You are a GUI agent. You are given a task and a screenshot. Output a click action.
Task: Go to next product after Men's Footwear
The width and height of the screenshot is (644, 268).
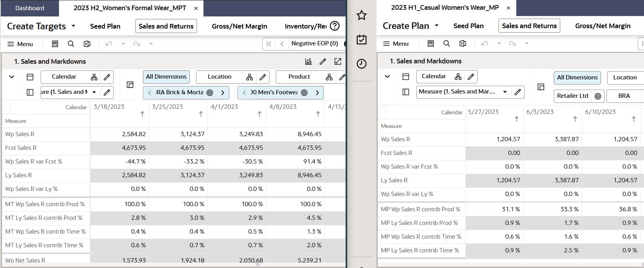click(x=317, y=93)
